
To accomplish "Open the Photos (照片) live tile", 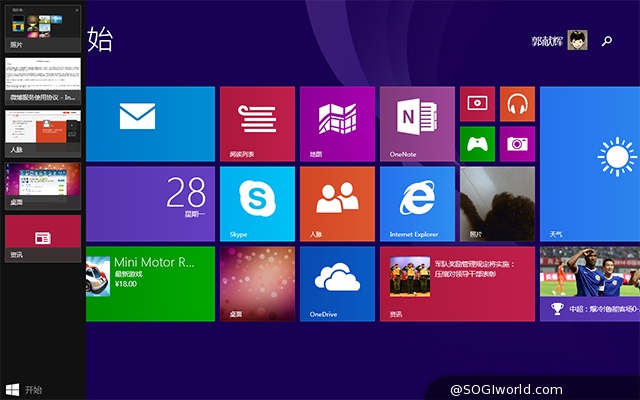I will point(497,204).
